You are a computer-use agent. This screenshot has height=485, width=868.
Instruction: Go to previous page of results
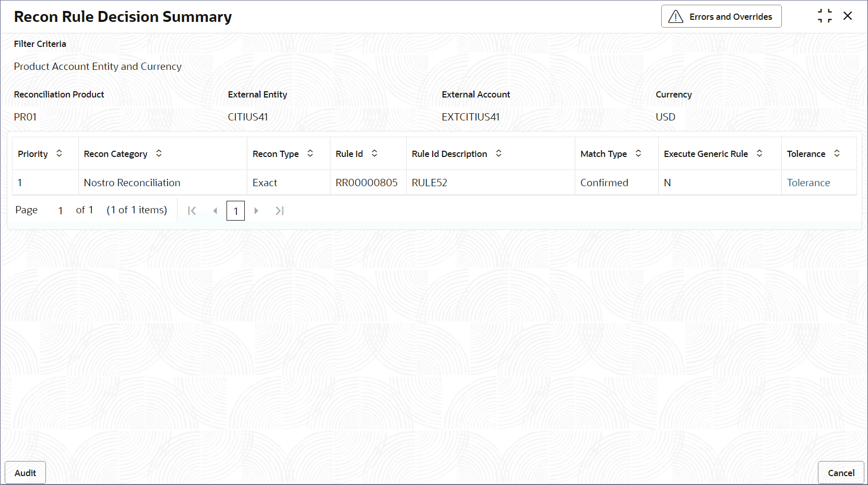pos(215,211)
